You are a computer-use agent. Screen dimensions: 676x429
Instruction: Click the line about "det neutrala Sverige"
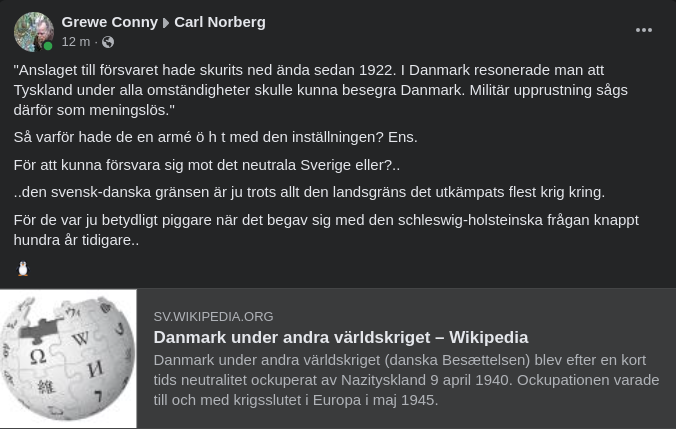point(206,164)
